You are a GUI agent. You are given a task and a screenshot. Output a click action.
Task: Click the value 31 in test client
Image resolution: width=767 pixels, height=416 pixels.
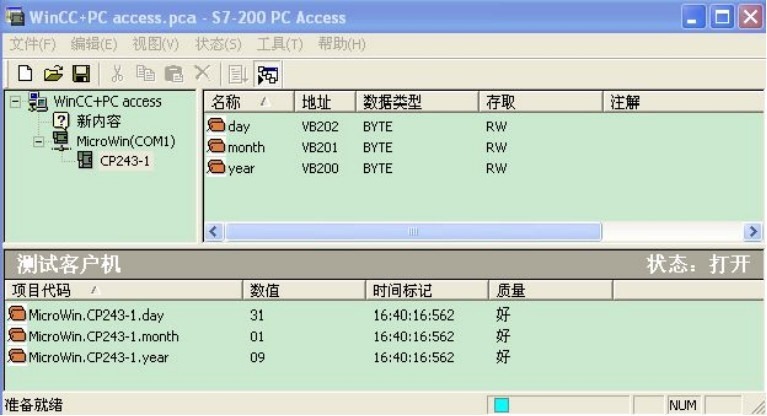click(x=257, y=315)
